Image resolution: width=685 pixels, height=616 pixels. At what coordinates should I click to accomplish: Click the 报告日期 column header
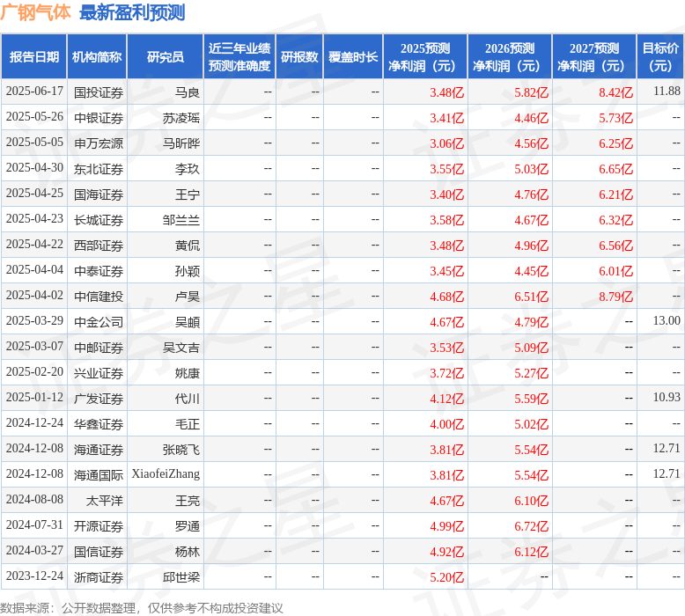point(34,56)
